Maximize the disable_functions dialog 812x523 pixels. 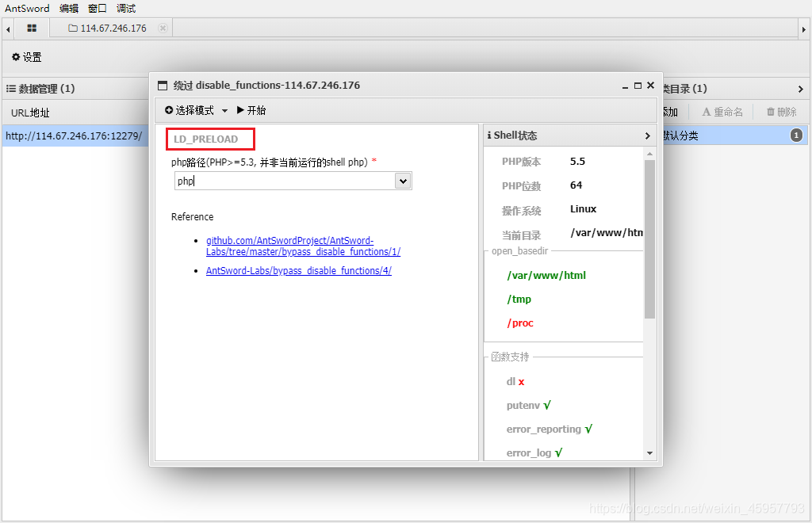[x=638, y=86]
